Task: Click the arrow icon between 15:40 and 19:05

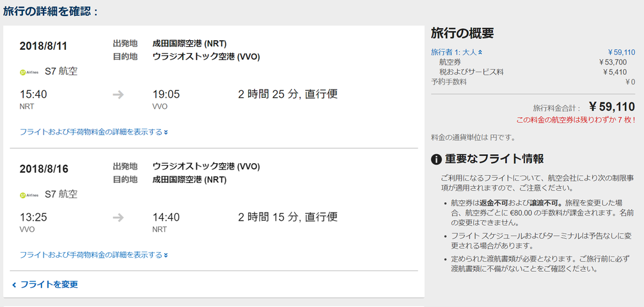Action: (118, 95)
